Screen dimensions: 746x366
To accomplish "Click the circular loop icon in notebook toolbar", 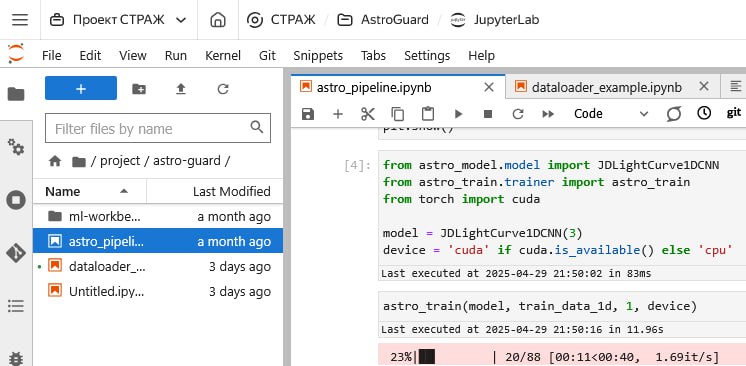I will (674, 114).
